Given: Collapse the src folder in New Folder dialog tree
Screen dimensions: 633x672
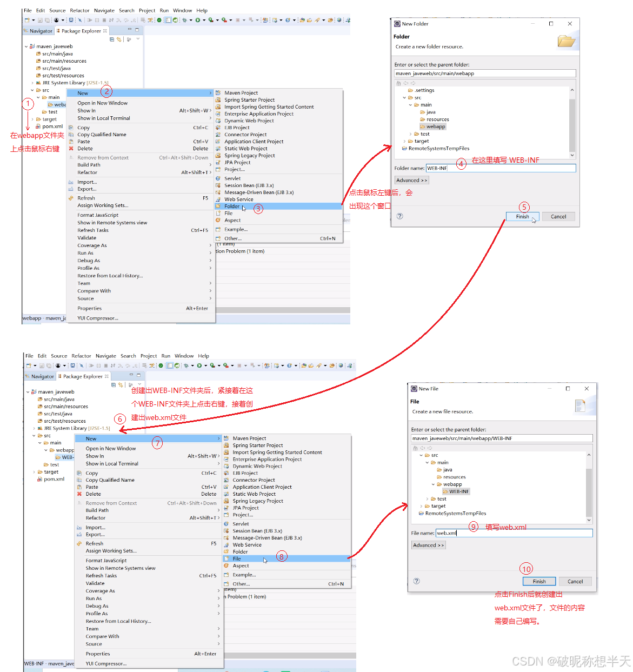Looking at the screenshot, I should 404,98.
